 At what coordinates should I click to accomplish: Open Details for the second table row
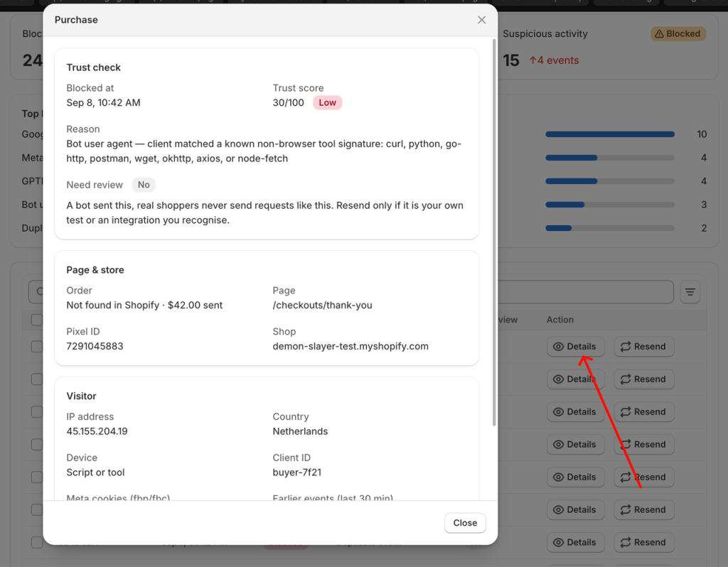click(575, 379)
